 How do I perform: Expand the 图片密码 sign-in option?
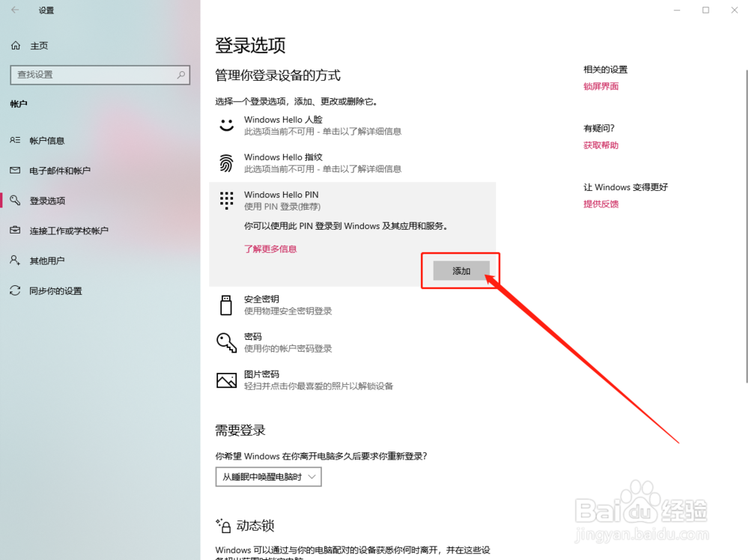(353, 380)
